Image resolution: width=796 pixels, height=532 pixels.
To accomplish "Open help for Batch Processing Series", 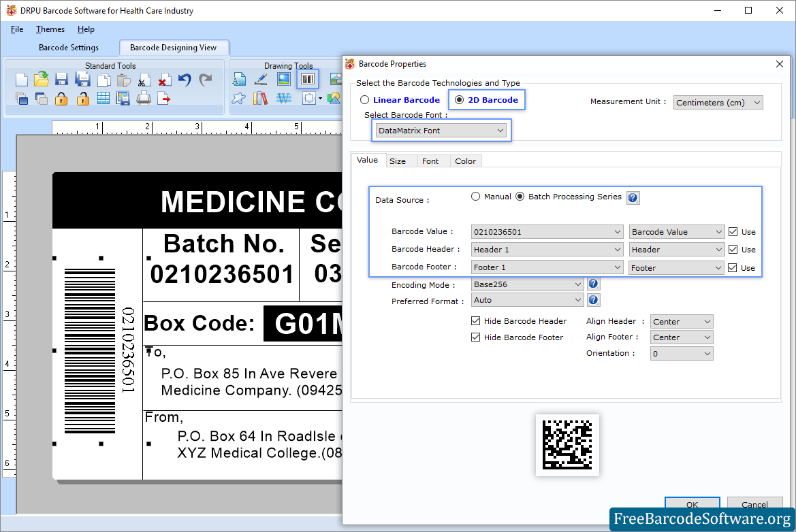I will [633, 198].
